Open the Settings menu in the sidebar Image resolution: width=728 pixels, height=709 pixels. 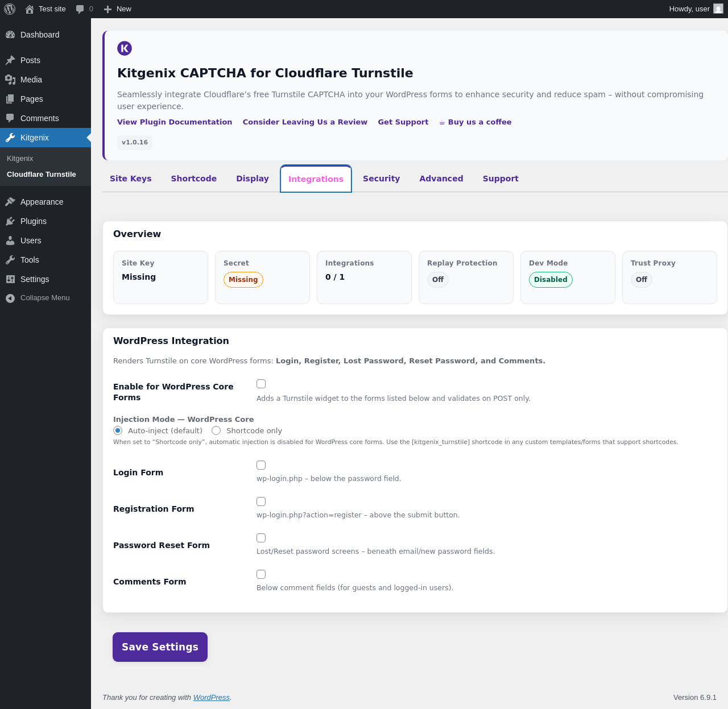35,279
